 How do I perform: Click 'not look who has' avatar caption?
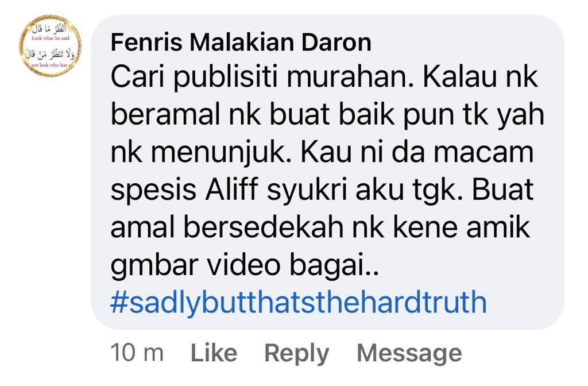[51, 65]
